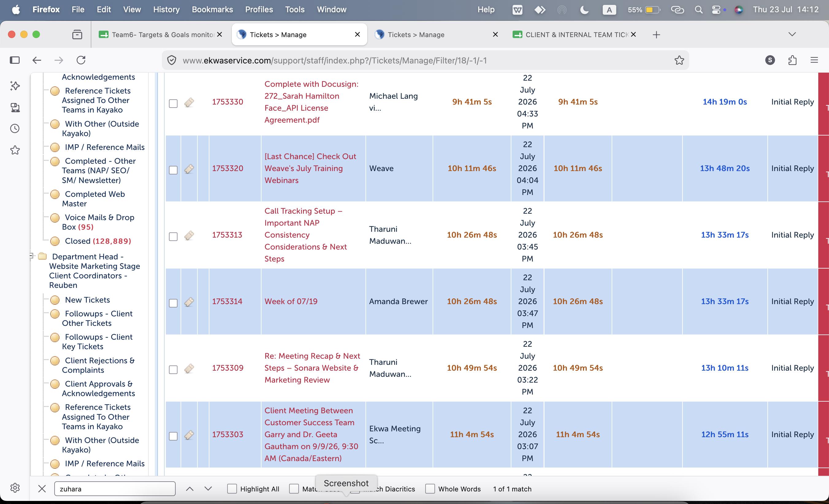The height and width of the screenshot is (504, 829).
Task: Jump to previous find match arrow
Action: [190, 489]
